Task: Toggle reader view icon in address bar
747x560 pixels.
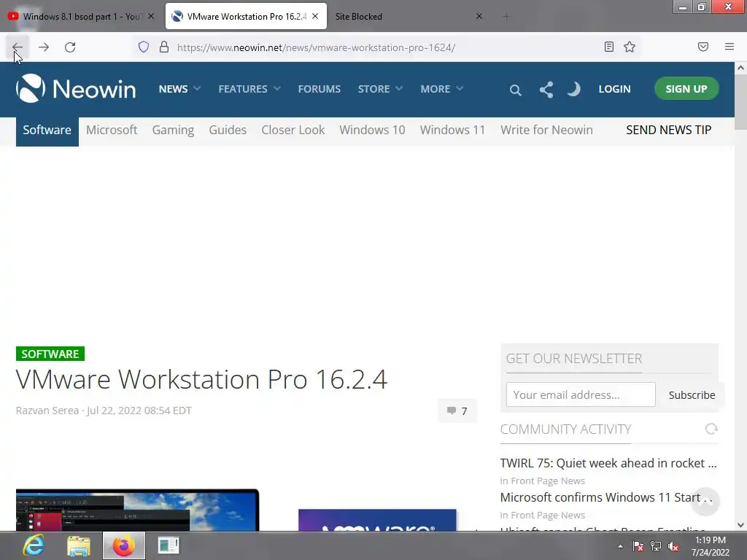Action: pos(609,47)
